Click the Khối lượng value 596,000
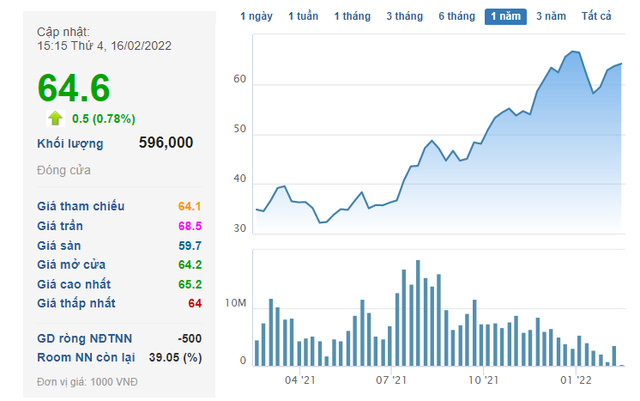This screenshot has width=640, height=401. point(166,143)
